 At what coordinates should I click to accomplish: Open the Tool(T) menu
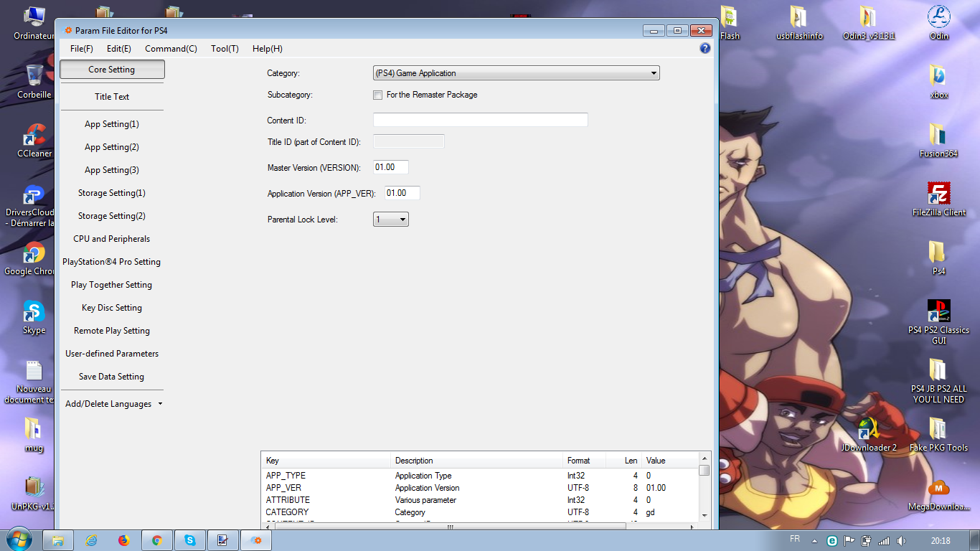[x=225, y=49]
